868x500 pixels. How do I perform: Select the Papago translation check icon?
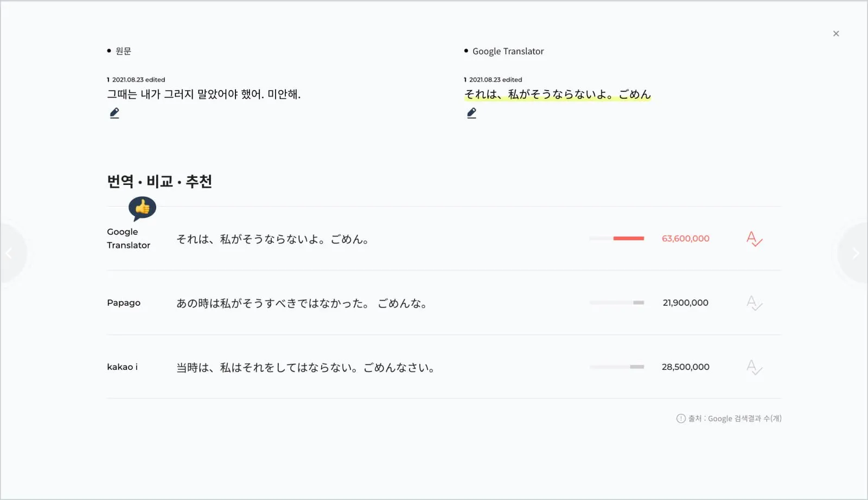tap(754, 303)
